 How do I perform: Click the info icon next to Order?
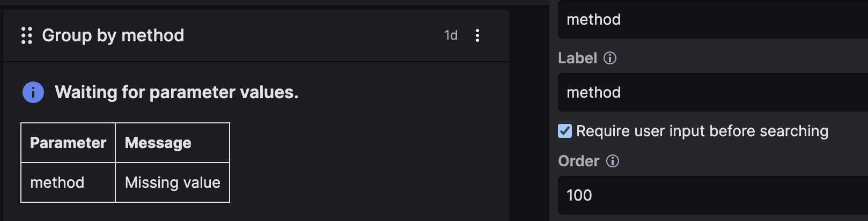(613, 161)
